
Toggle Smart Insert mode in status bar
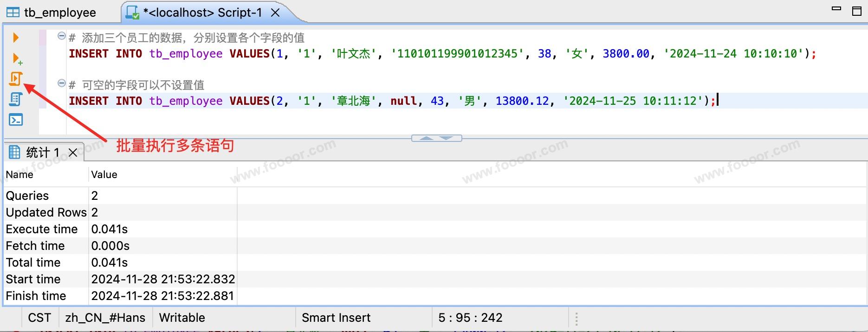point(336,318)
